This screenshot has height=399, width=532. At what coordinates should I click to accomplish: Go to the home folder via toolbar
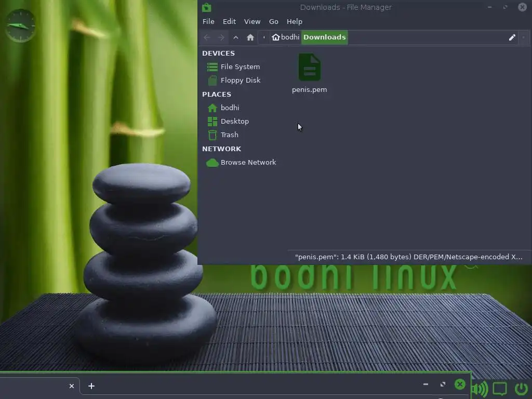[x=250, y=37]
